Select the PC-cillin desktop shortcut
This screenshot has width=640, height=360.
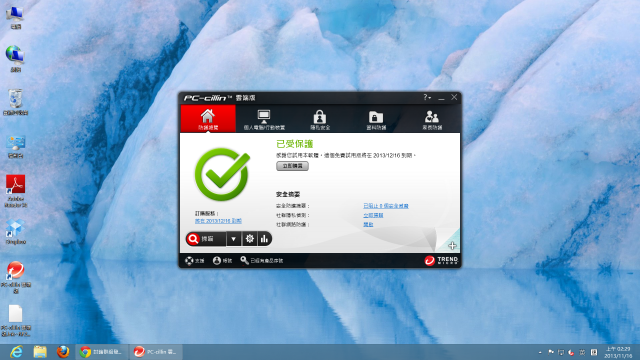(16, 278)
